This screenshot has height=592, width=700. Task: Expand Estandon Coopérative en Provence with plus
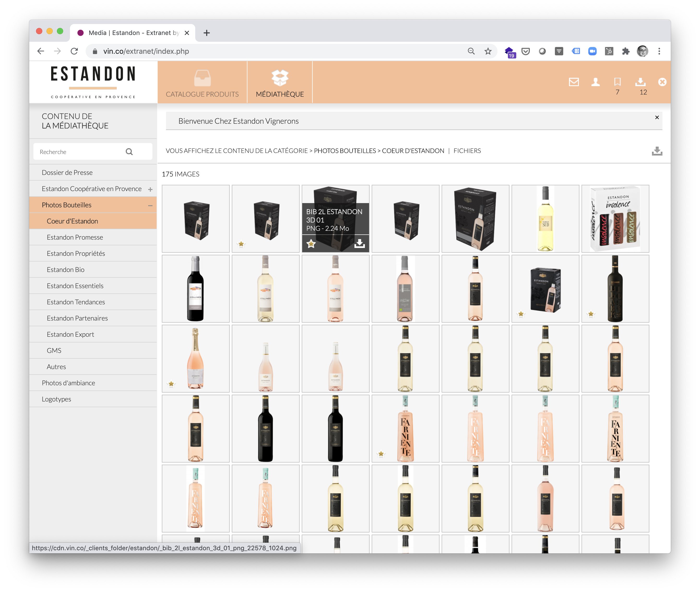click(x=150, y=189)
